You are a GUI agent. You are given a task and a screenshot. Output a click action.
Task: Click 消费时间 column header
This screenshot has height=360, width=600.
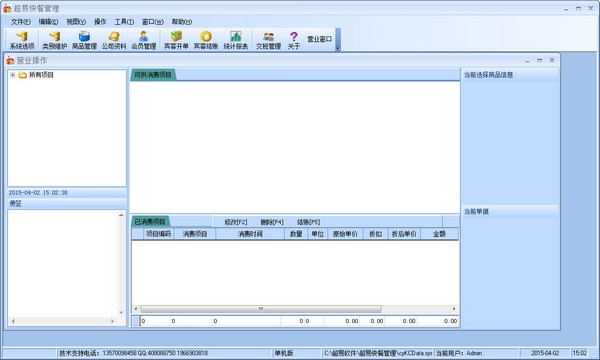tap(250, 234)
